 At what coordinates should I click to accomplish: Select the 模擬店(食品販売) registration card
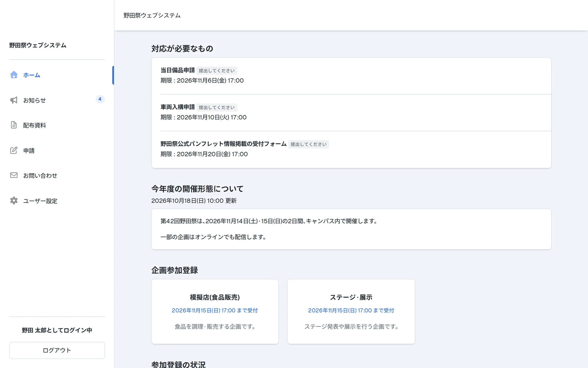pos(215,312)
